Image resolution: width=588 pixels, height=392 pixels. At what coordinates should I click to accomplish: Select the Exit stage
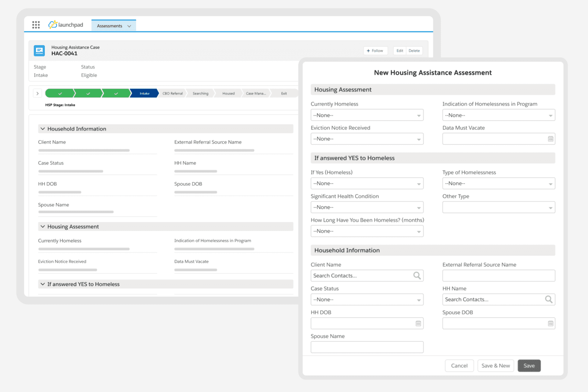(284, 93)
